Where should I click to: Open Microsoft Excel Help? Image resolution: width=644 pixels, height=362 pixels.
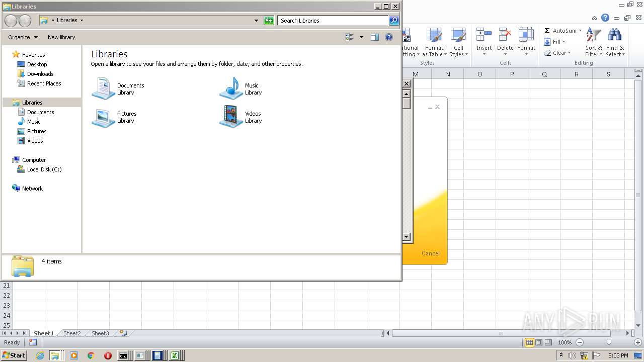pos(605,18)
